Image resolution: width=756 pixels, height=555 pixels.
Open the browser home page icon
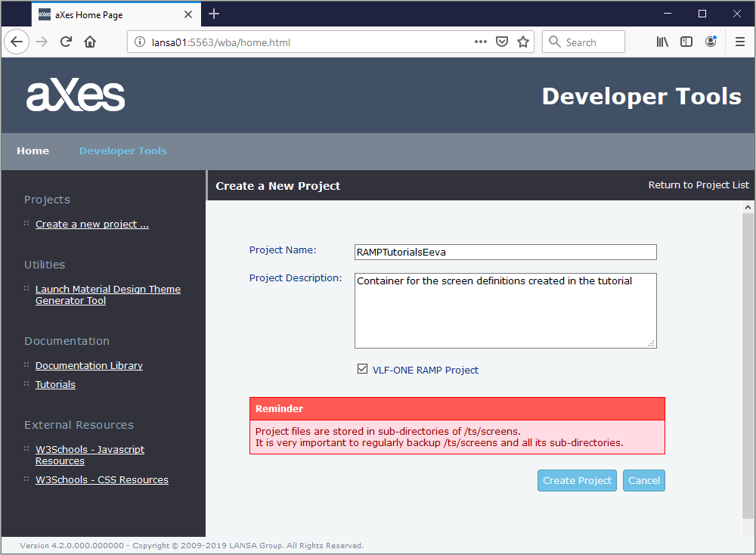(90, 42)
